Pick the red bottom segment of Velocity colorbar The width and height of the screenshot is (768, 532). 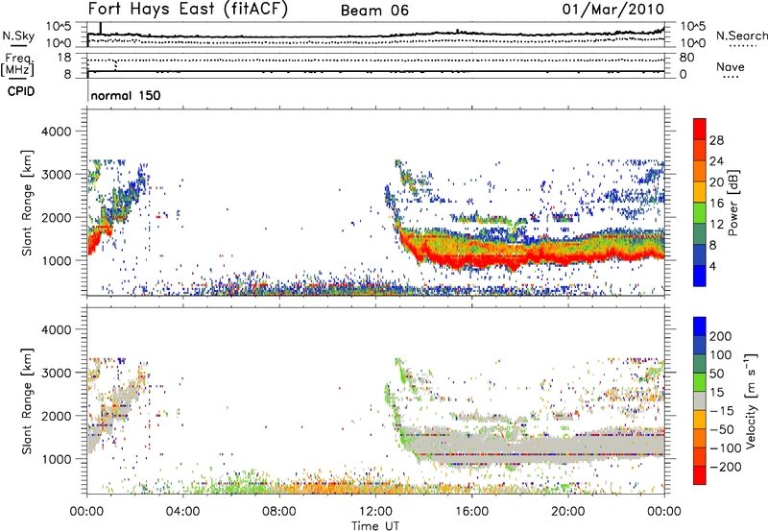point(700,475)
